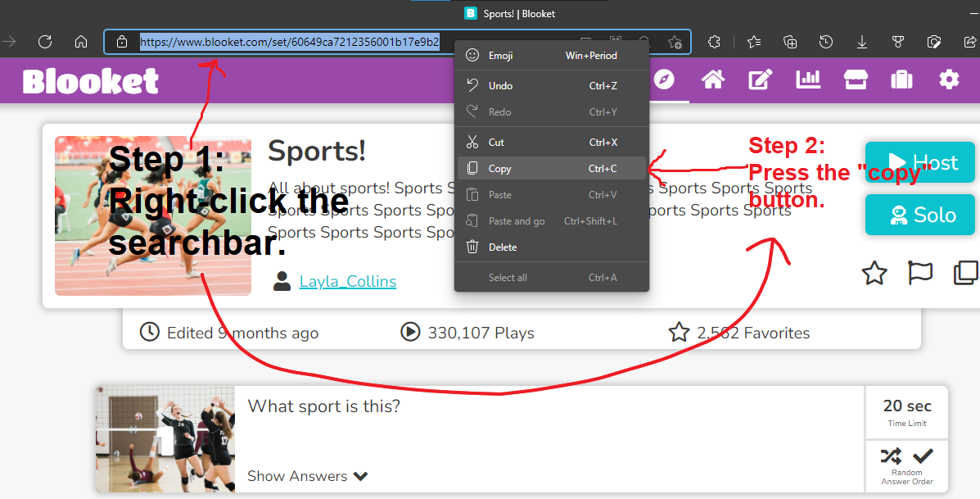Open the Blooket market store icon

856,79
